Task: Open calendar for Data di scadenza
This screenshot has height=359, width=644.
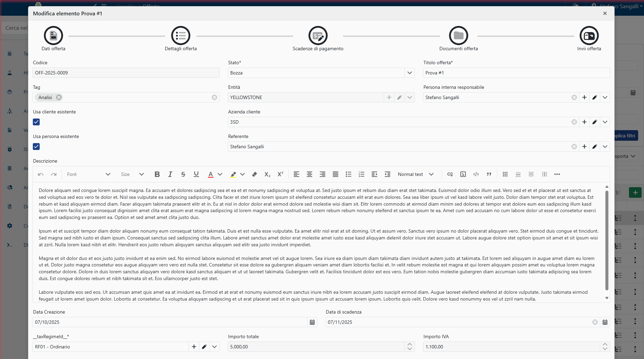Action: coord(605,322)
